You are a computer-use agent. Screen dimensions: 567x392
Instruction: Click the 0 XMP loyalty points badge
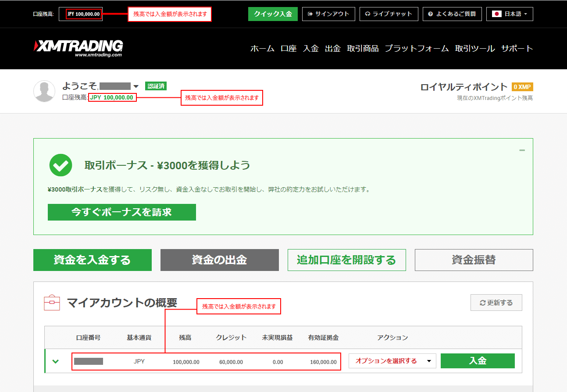pos(522,87)
